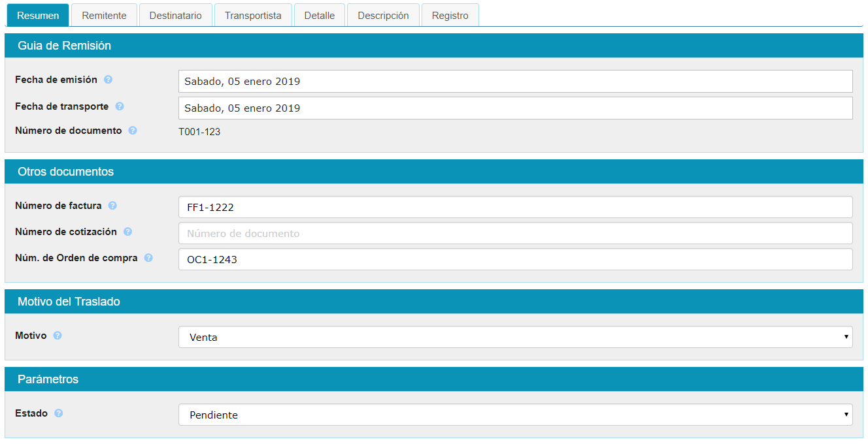Switch to the Remitente tab
This screenshot has height=444, width=868.
point(104,16)
